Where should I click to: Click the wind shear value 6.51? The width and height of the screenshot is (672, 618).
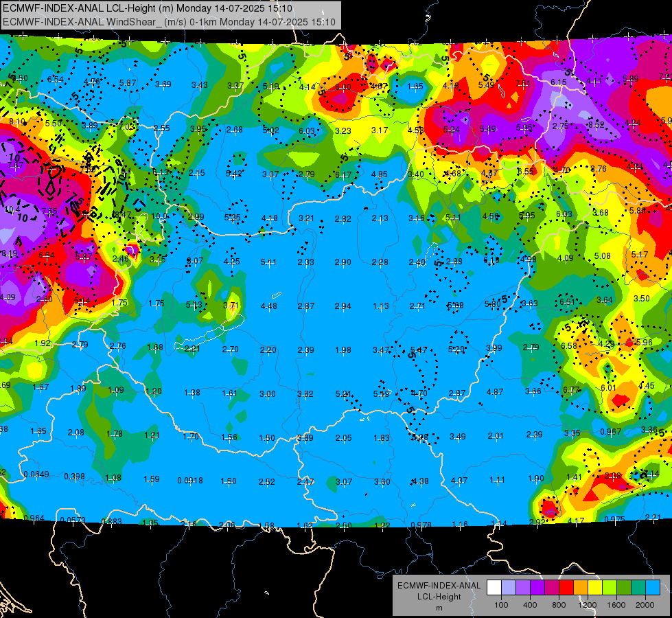tap(566, 302)
